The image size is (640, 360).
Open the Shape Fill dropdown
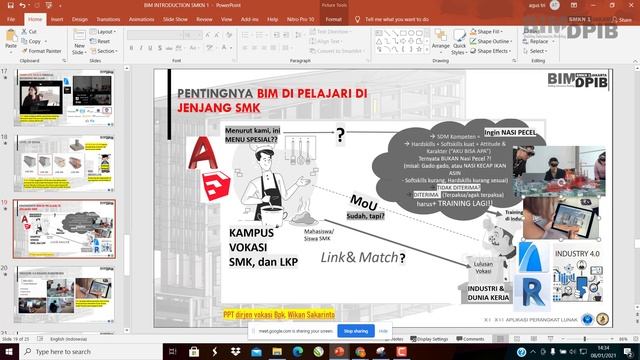pos(486,31)
